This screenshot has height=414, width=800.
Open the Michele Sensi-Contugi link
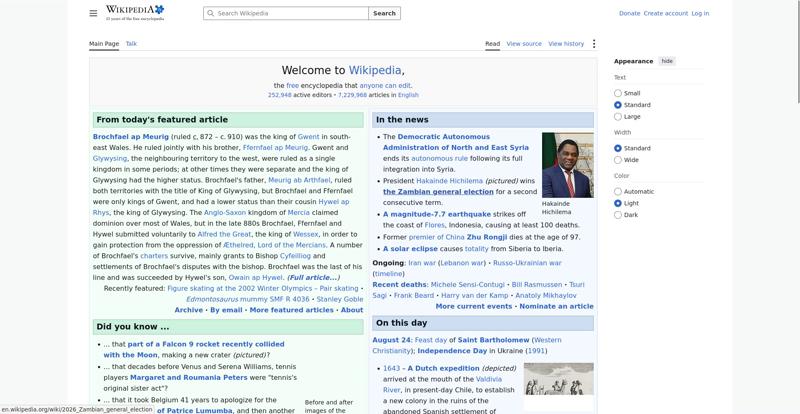point(467,284)
